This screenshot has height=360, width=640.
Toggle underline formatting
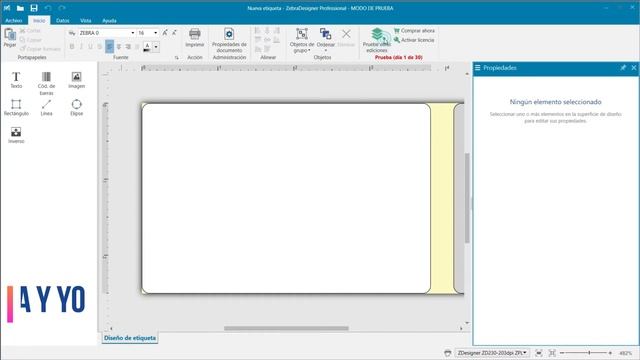pyautogui.click(x=91, y=47)
